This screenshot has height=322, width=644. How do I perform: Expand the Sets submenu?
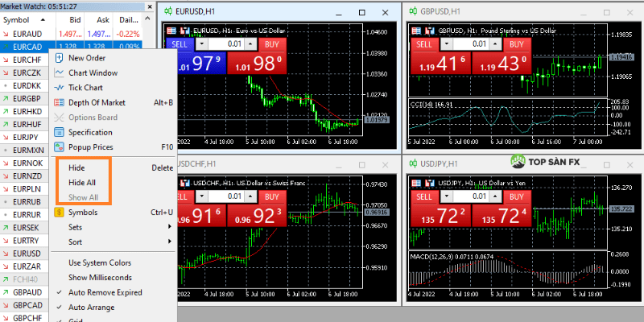pyautogui.click(x=113, y=227)
